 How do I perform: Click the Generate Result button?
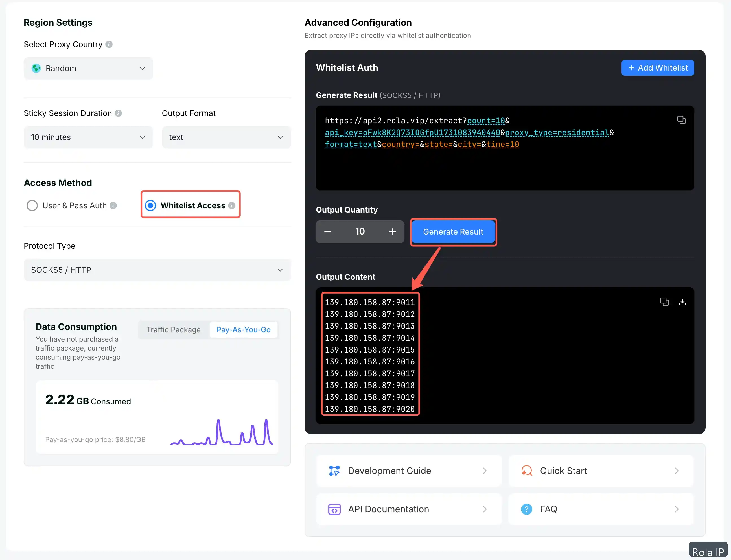pyautogui.click(x=453, y=232)
